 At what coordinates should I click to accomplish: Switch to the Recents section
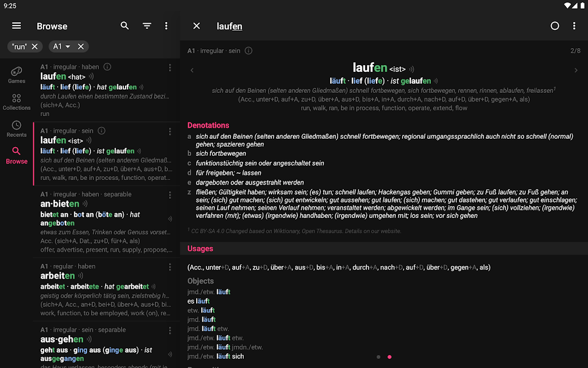[16, 129]
